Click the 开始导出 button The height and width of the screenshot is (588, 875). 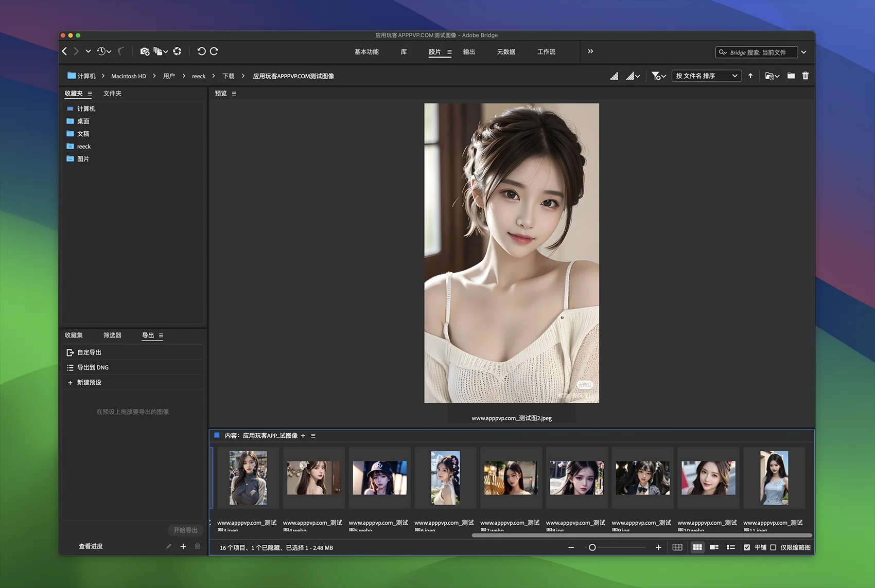click(185, 530)
